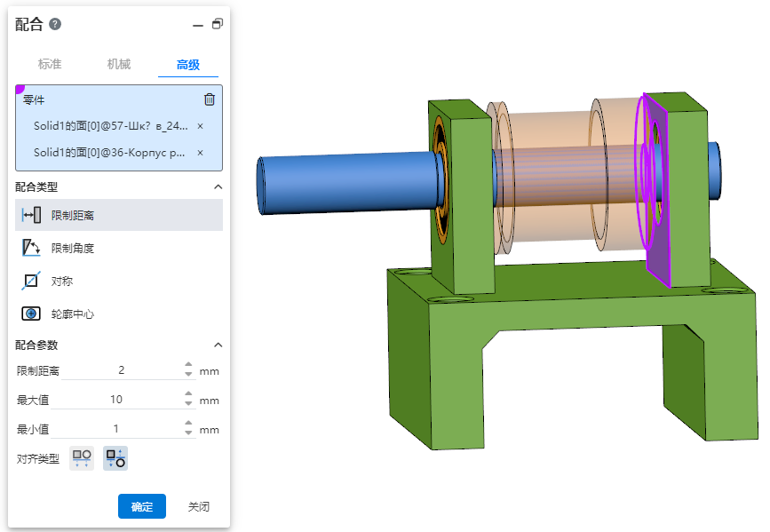Screen dimensions: 770x532
Task: Clear all parts with the trash icon
Action: (210, 99)
